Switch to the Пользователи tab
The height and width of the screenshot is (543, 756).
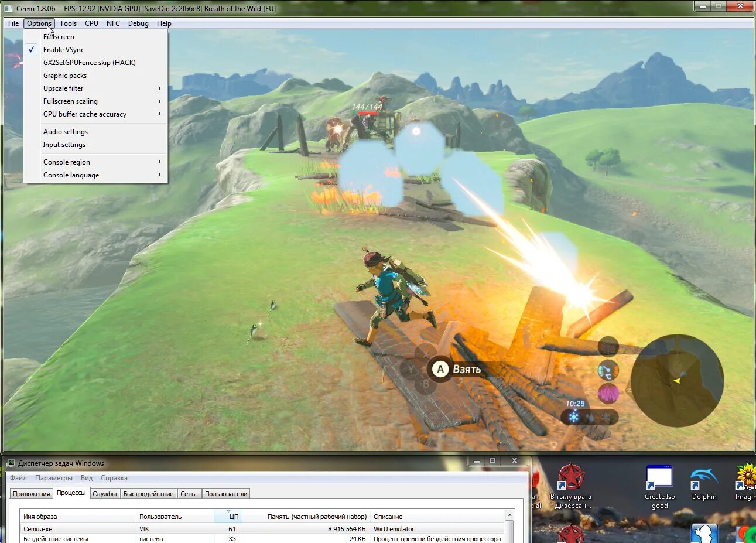pyautogui.click(x=226, y=494)
